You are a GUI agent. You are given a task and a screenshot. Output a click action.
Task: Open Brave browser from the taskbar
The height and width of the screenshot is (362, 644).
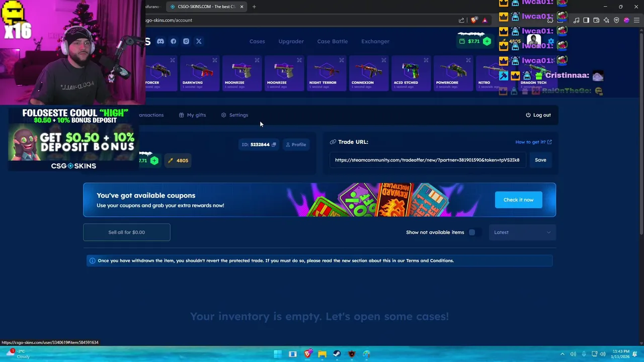point(307,354)
